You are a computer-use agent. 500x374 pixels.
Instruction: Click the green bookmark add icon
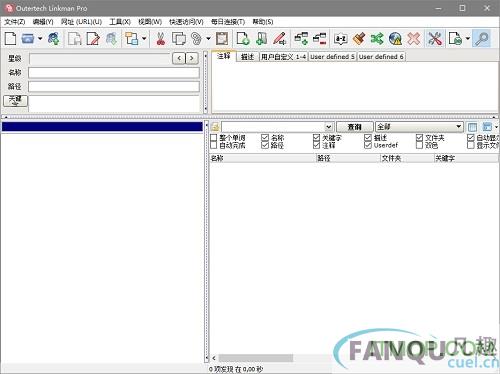261,38
